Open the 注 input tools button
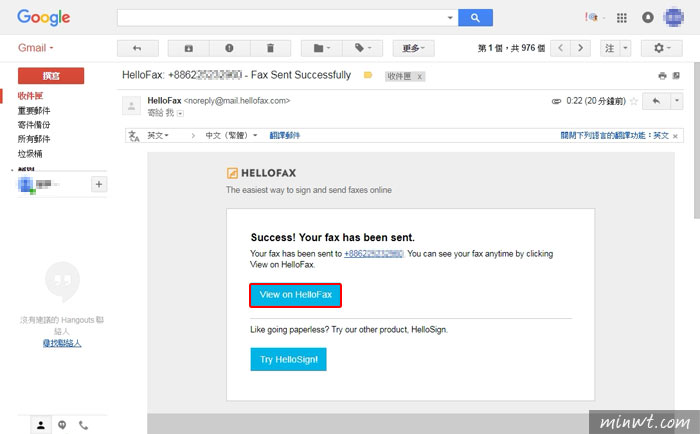 tap(610, 48)
